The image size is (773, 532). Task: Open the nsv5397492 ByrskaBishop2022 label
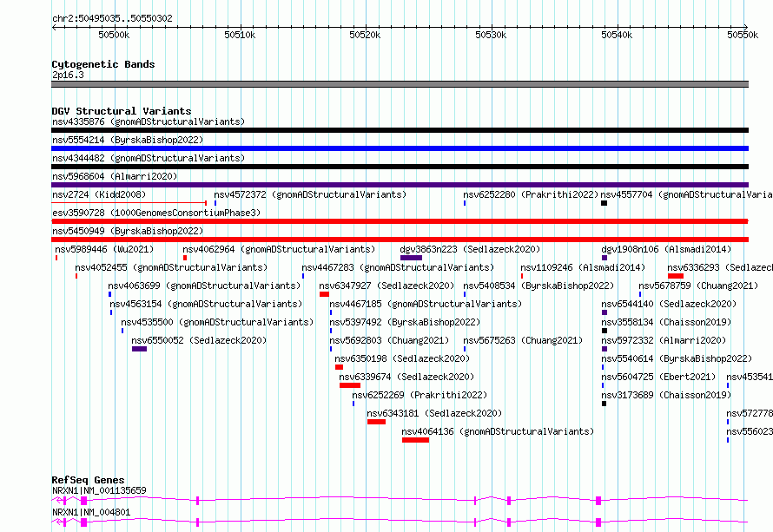405,322
